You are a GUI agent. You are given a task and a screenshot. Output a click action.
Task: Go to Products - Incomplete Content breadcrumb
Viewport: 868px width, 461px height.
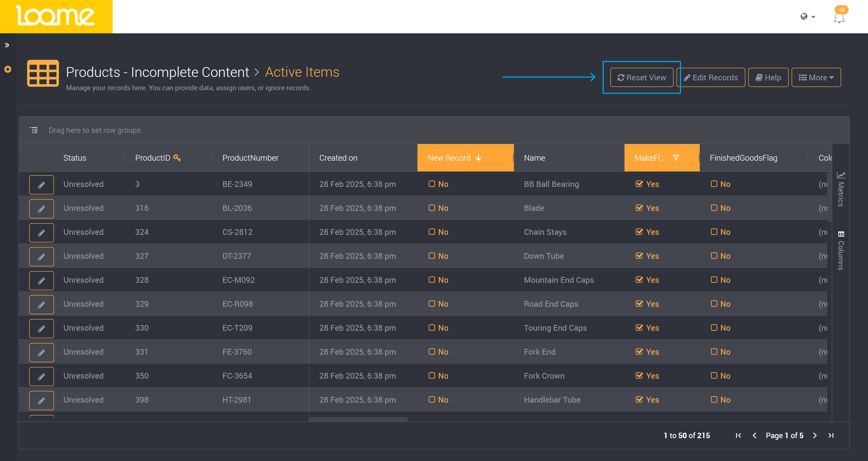pyautogui.click(x=157, y=72)
